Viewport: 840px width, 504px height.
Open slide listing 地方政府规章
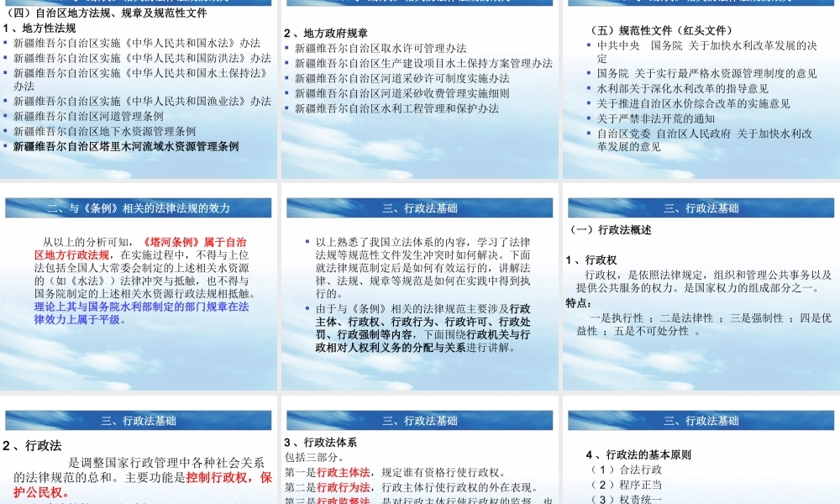point(419,89)
